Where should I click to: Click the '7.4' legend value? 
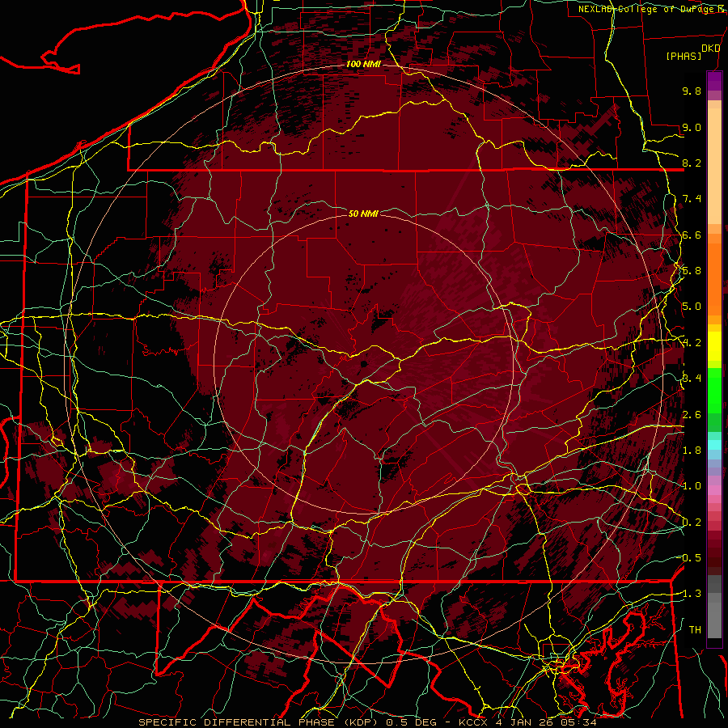(692, 199)
